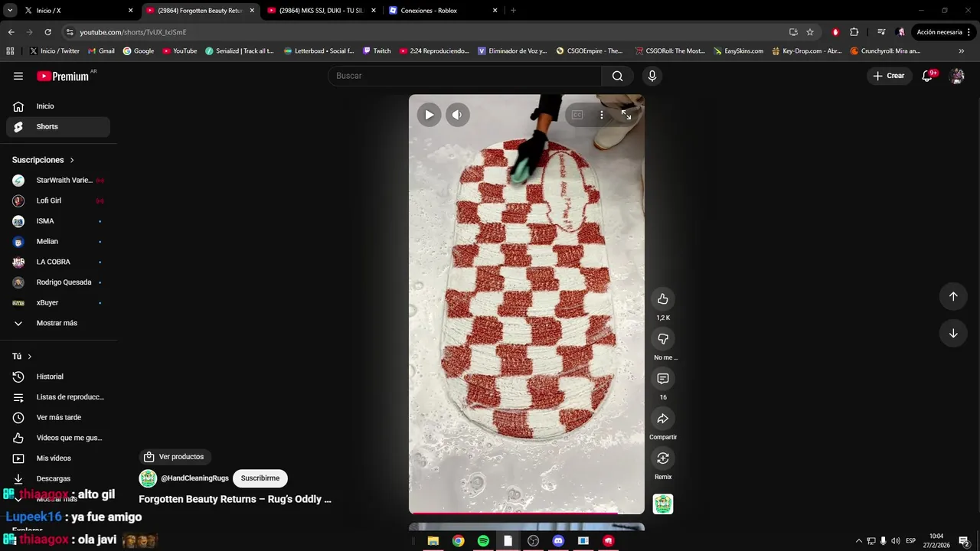Open Ver más tarde
980x551 pixels.
point(58,418)
